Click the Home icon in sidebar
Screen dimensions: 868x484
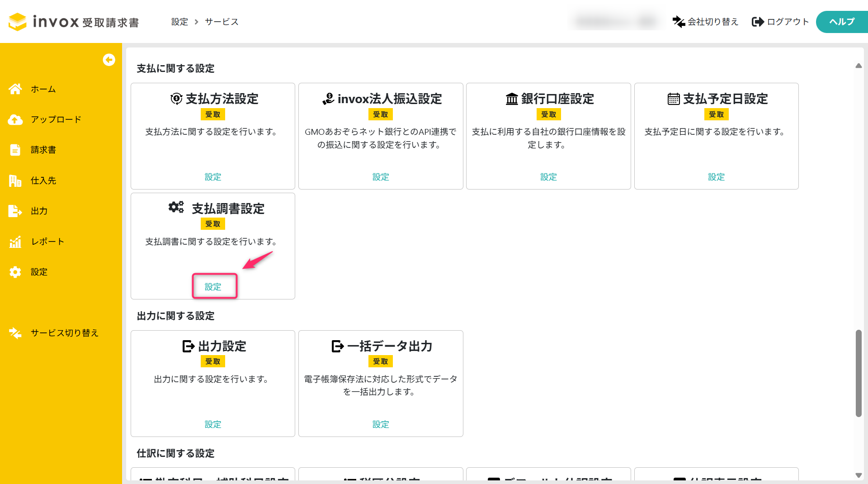[15, 89]
